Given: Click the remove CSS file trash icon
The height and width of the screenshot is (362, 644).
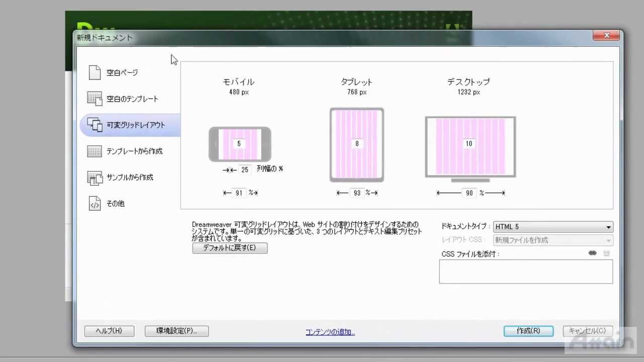Looking at the screenshot, I should click(607, 253).
